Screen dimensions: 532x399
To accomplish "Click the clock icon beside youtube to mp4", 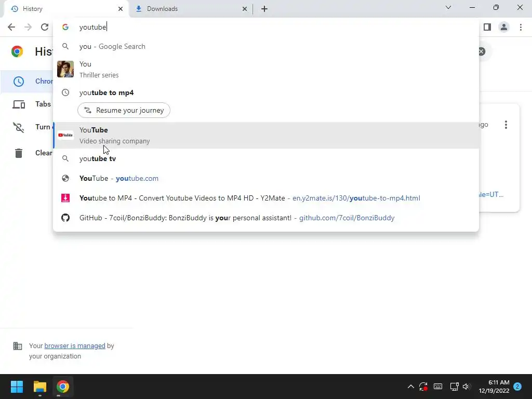I will pyautogui.click(x=65, y=92).
